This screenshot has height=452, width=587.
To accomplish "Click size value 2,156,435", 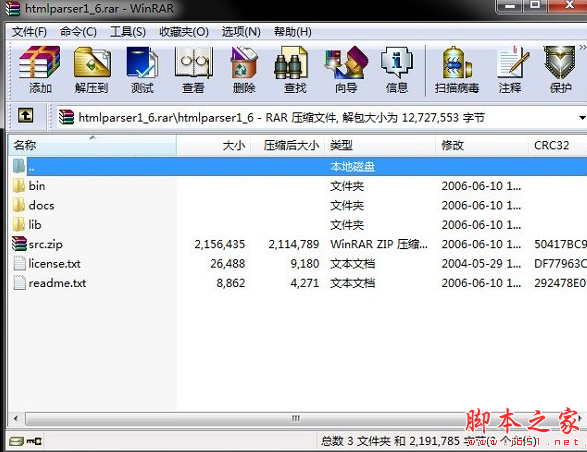I will (220, 244).
